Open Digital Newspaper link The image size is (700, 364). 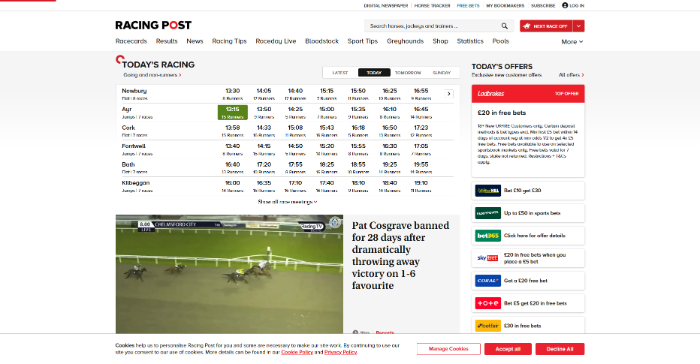[x=386, y=6]
